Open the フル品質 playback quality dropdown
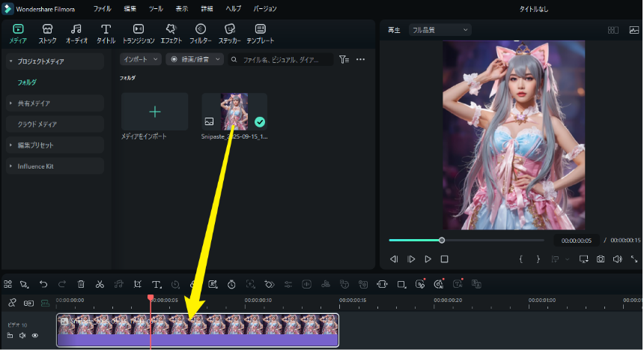This screenshot has height=350, width=644. (440, 30)
